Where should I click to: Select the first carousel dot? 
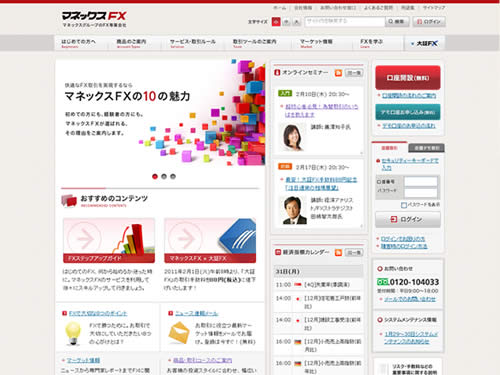(155, 176)
